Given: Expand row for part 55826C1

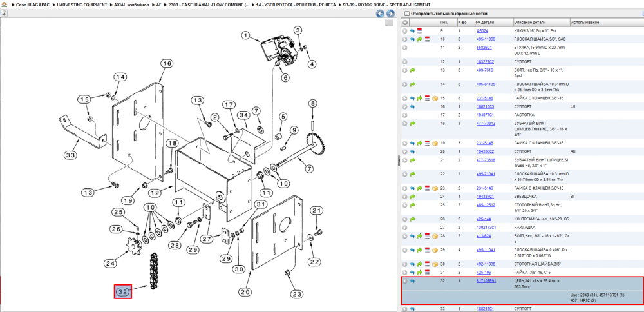Looking at the screenshot, I should (405, 48).
